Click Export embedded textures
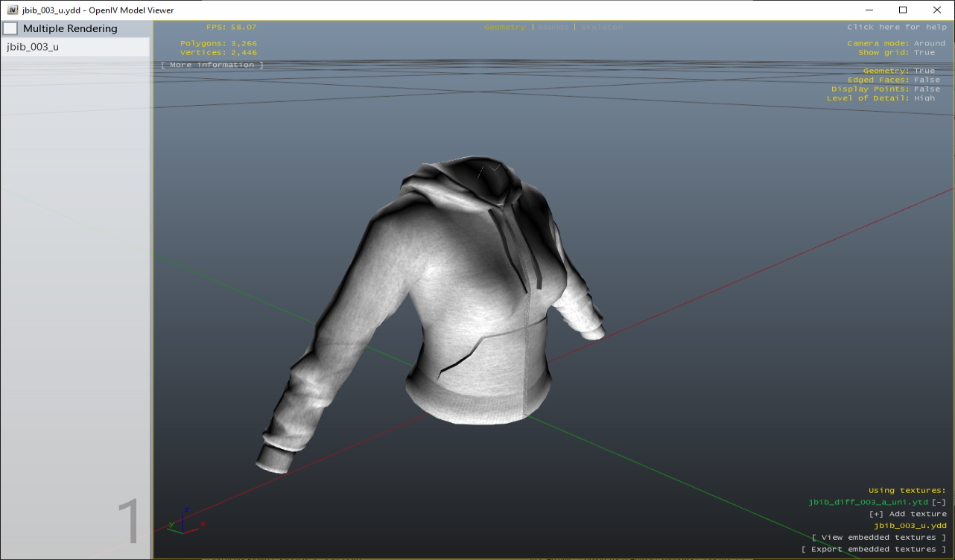 874,549
